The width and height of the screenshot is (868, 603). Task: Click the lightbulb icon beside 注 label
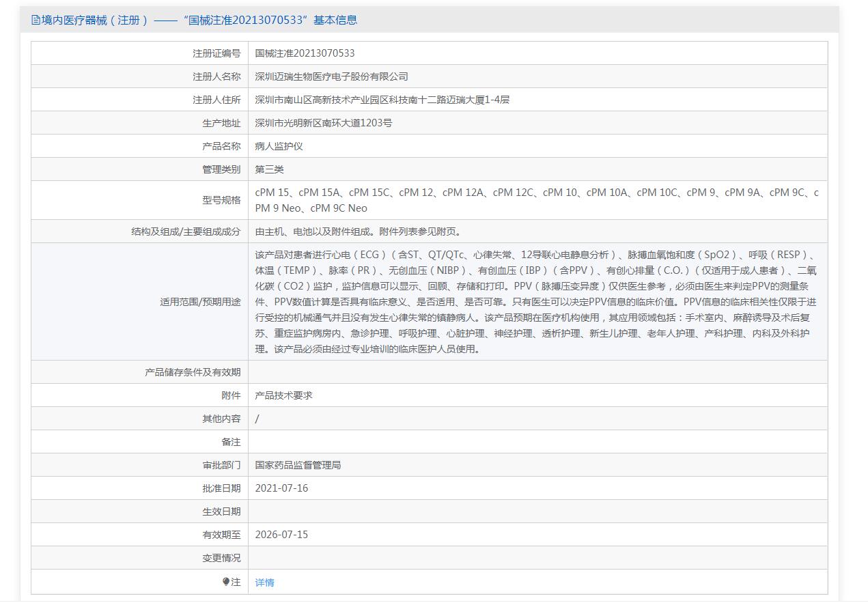(x=226, y=582)
